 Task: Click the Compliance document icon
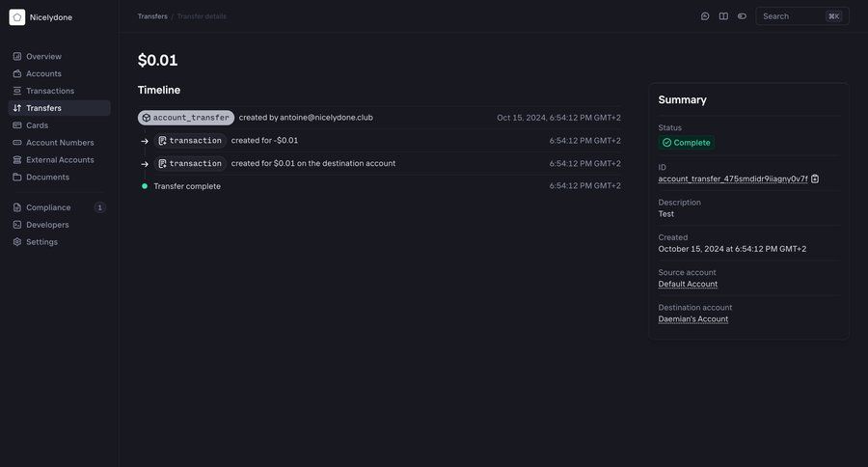pos(17,207)
